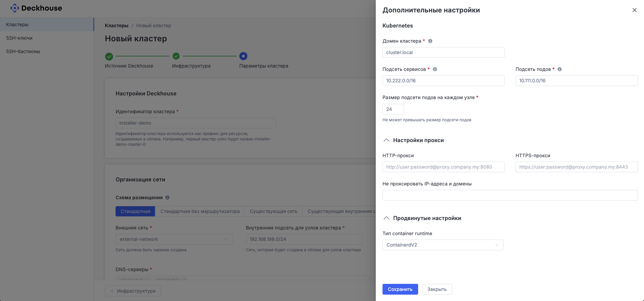Open SSH-бастионы in the sidebar
The width and height of the screenshot is (644, 301).
[x=47, y=51]
